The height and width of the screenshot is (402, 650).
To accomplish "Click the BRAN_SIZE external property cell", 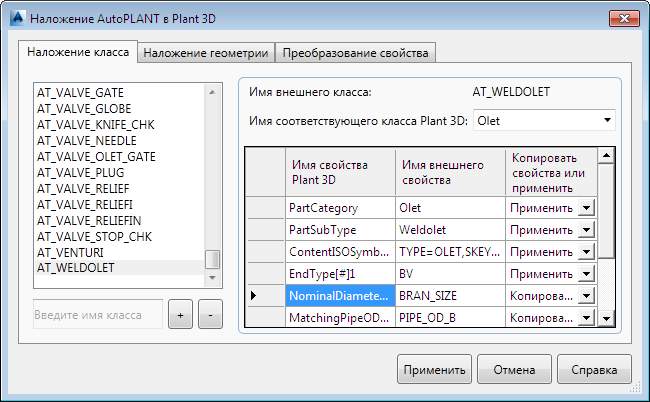I will point(450,295).
